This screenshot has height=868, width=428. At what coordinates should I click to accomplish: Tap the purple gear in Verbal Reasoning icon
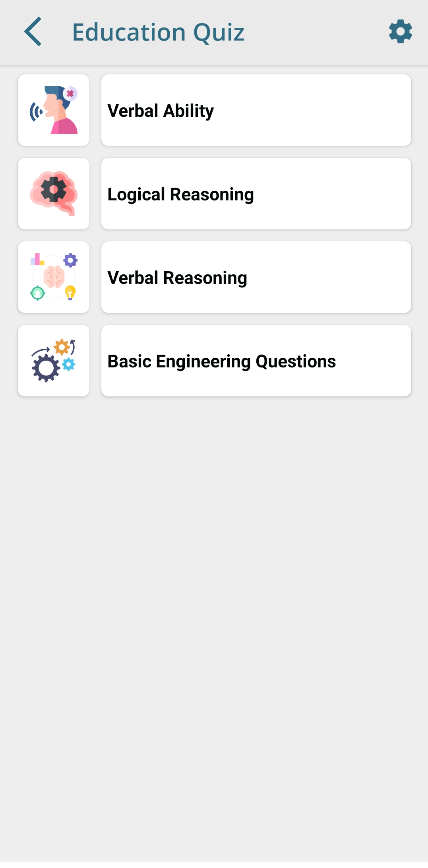(x=70, y=261)
